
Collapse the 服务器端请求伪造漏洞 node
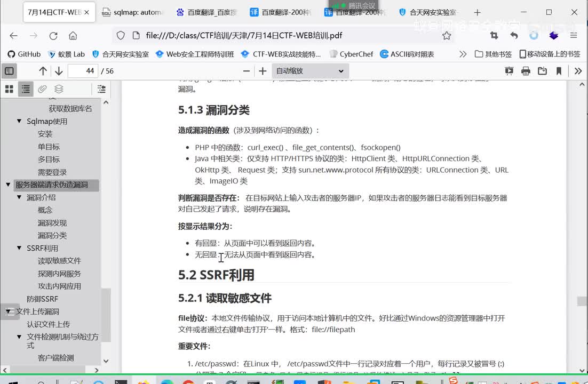[8, 185]
